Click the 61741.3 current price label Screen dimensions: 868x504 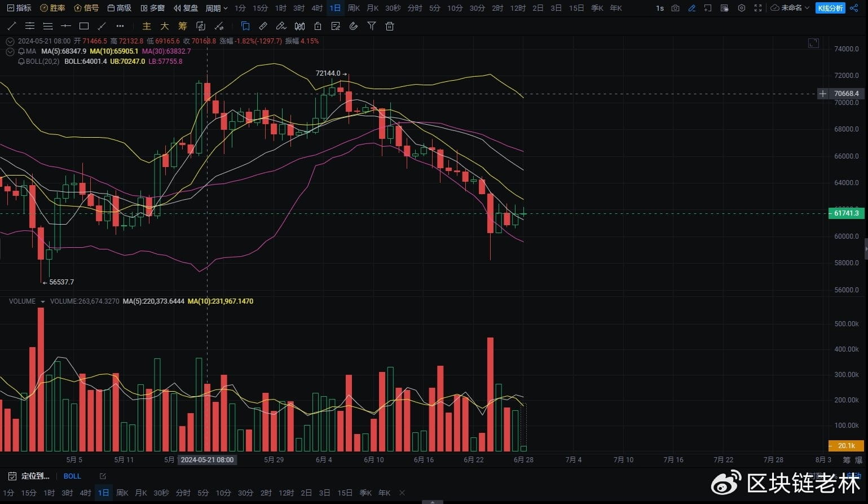point(846,213)
